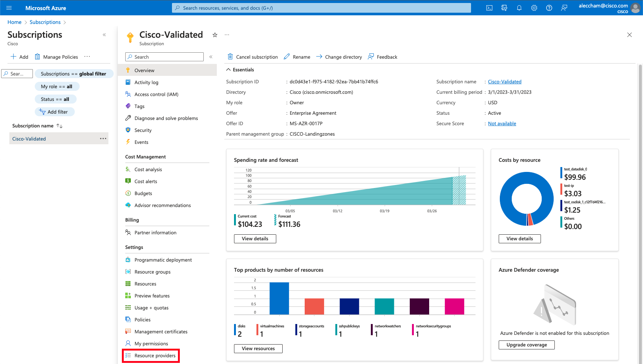
Task: Click the Events lightning icon
Action: tap(128, 142)
